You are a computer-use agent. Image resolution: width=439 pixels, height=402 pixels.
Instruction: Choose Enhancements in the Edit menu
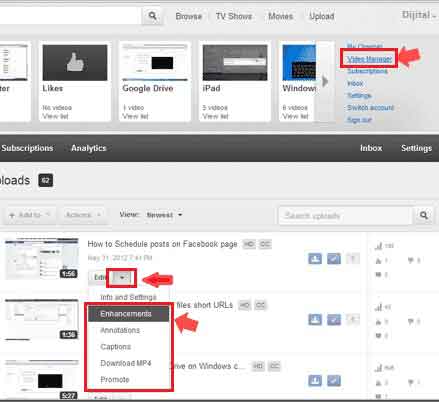[128, 314]
